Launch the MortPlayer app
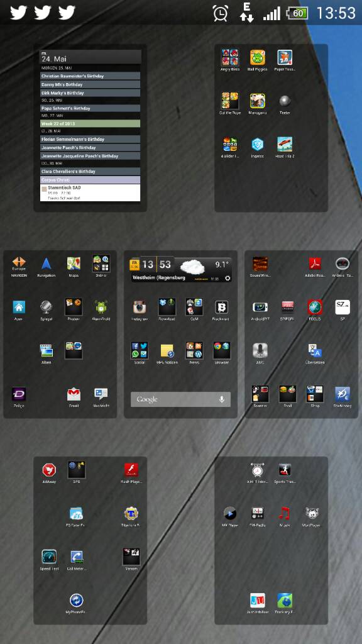 (312, 513)
